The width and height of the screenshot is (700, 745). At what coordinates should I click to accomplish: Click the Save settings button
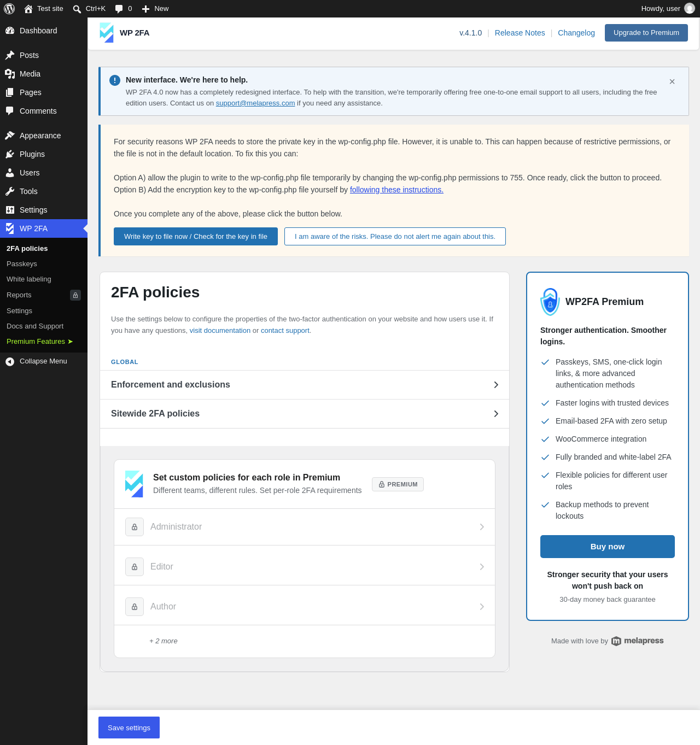[x=129, y=728]
